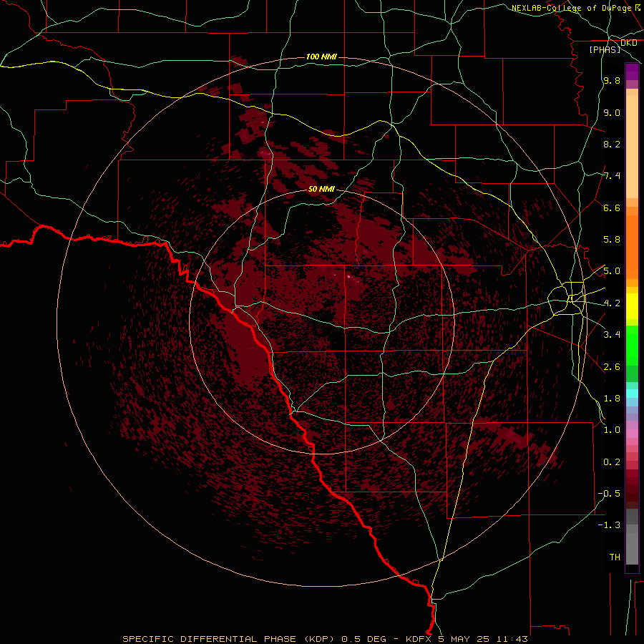Click the 50 NMI range ring label
644x644 pixels.
pos(321,189)
